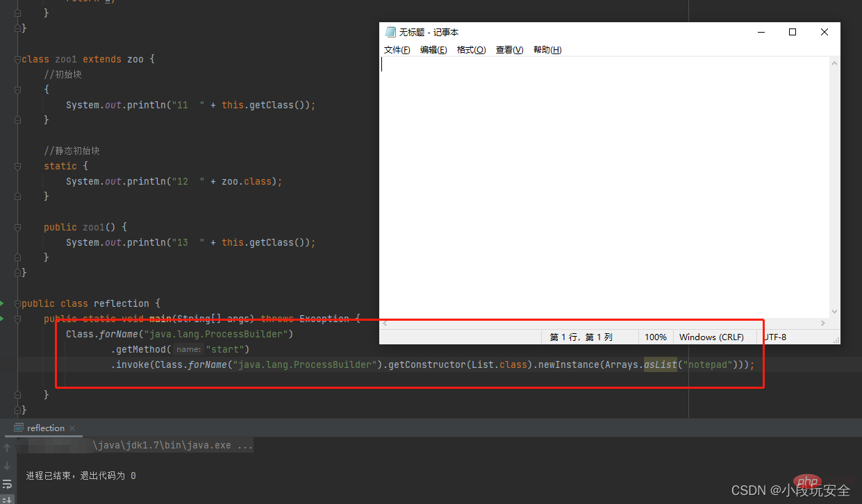Collapse the public class reflection fold marker
This screenshot has height=504, width=862.
[17, 303]
